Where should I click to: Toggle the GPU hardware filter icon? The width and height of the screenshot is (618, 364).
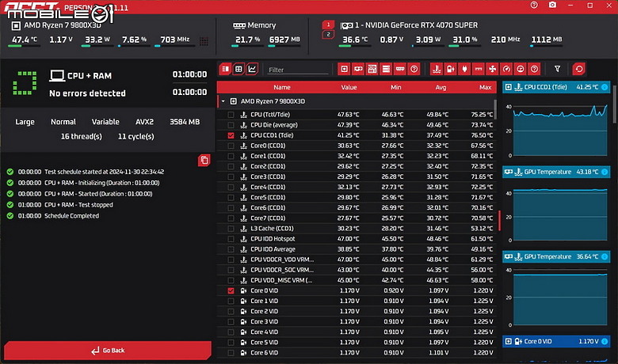pyautogui.click(x=358, y=70)
